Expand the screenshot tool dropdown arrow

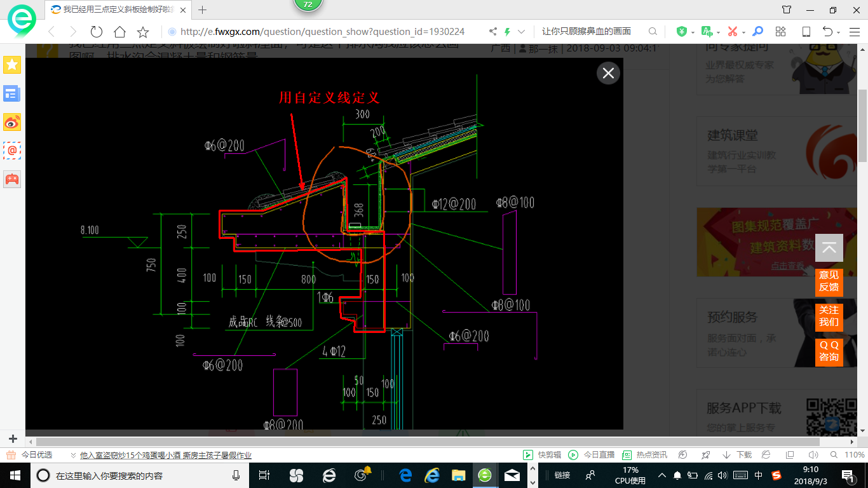pos(743,32)
